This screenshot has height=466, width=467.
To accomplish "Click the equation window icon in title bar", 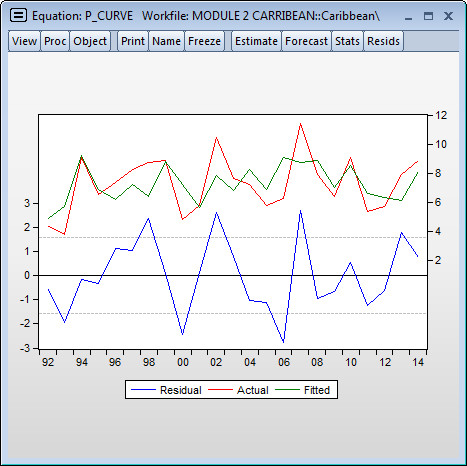I will pos(18,15).
